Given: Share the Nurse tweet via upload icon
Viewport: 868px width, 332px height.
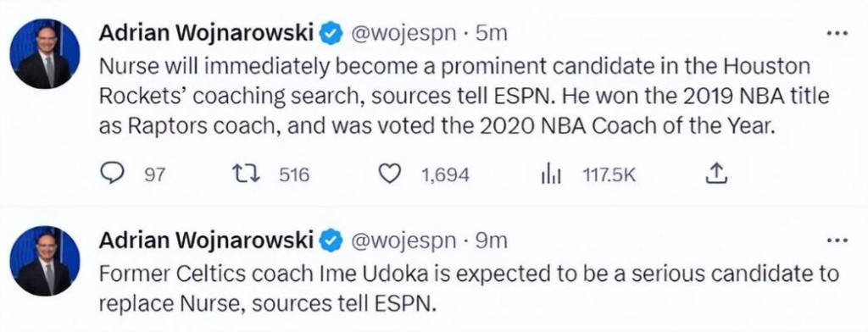Looking at the screenshot, I should point(715,174).
